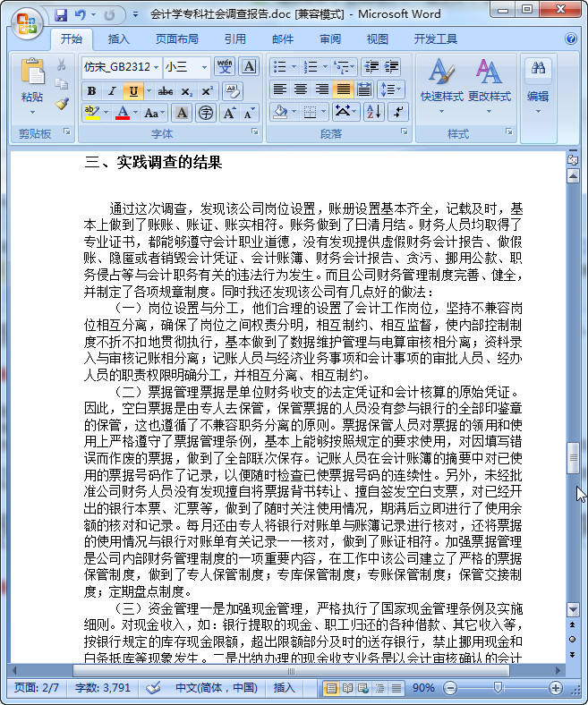Justify paragraph text
Viewport: 588px width, 705px height.
pyautogui.click(x=343, y=89)
